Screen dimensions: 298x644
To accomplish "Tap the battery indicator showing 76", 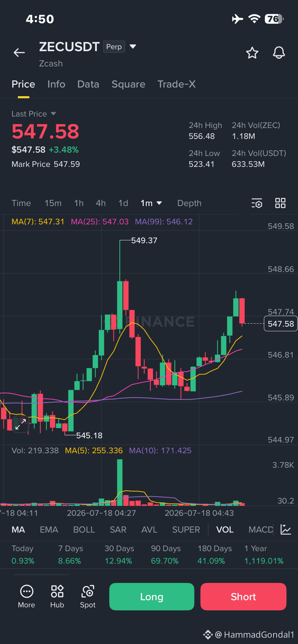I will [274, 19].
